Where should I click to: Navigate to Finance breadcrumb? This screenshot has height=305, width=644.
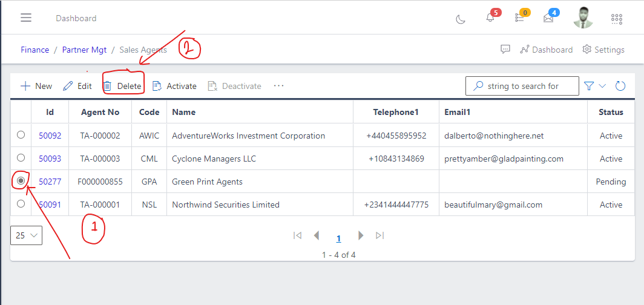pos(35,50)
